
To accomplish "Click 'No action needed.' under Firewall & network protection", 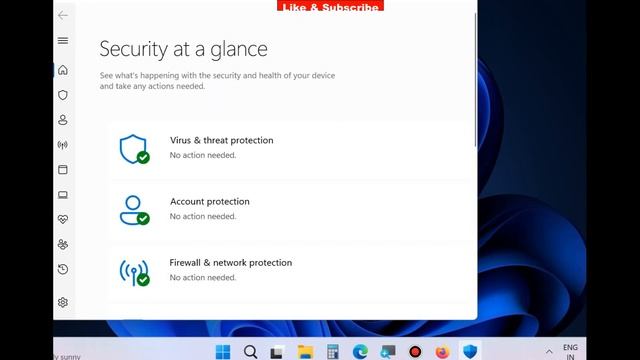I will point(203,278).
